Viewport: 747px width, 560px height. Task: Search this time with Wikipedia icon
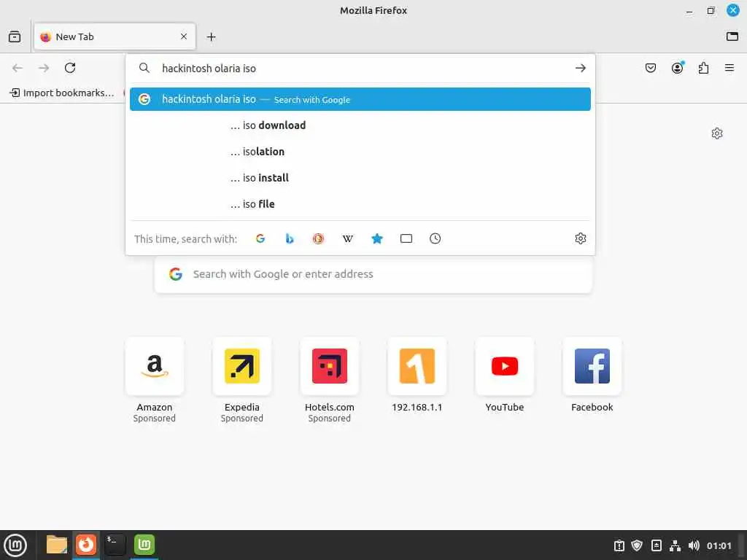coord(348,238)
